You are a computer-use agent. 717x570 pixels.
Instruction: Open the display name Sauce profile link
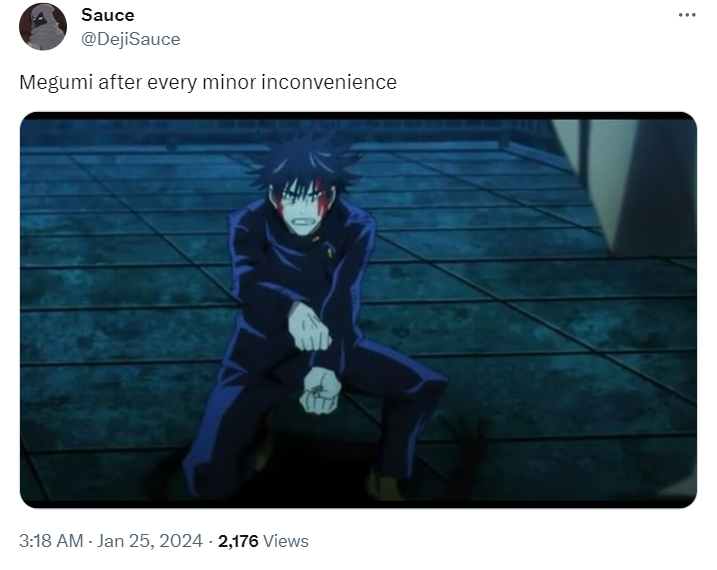108,15
